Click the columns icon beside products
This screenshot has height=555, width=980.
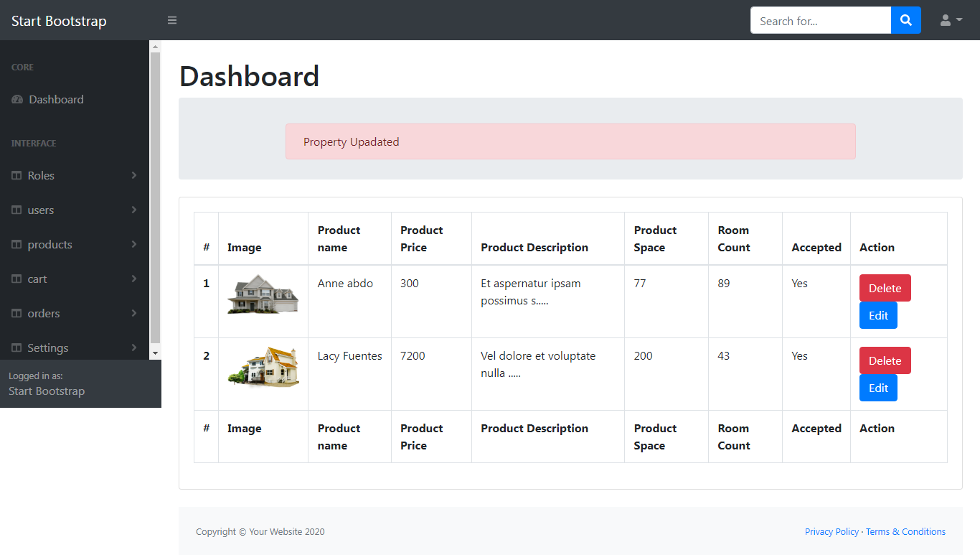click(x=17, y=245)
